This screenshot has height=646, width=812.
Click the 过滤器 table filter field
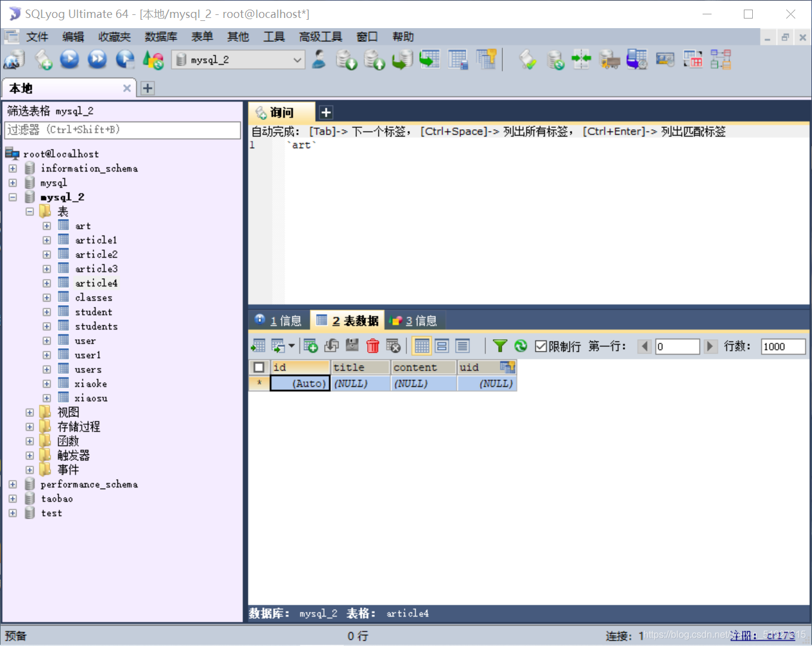pyautogui.click(x=123, y=130)
